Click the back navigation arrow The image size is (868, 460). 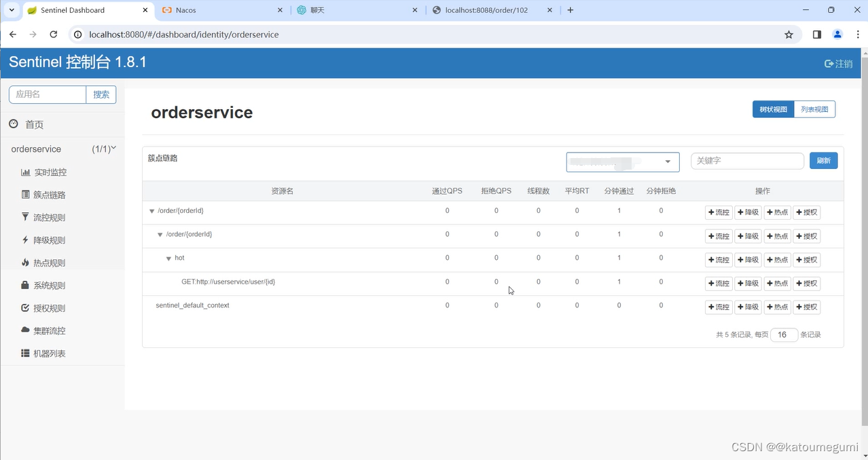point(13,35)
